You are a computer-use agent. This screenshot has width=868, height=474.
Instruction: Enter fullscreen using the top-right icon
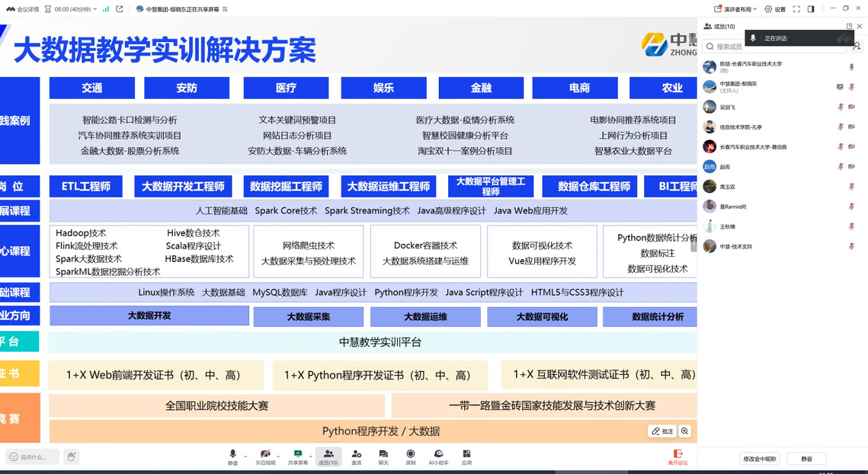[x=796, y=9]
